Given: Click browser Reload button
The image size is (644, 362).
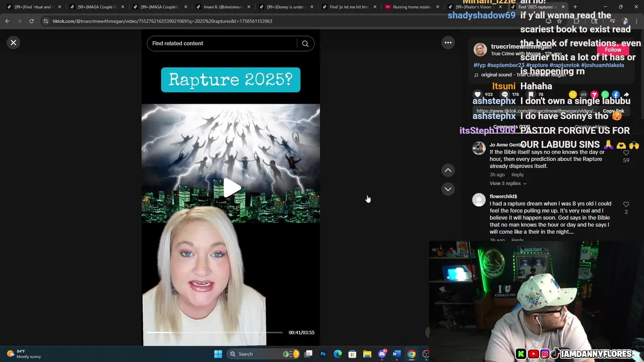Looking at the screenshot, I should (31, 21).
